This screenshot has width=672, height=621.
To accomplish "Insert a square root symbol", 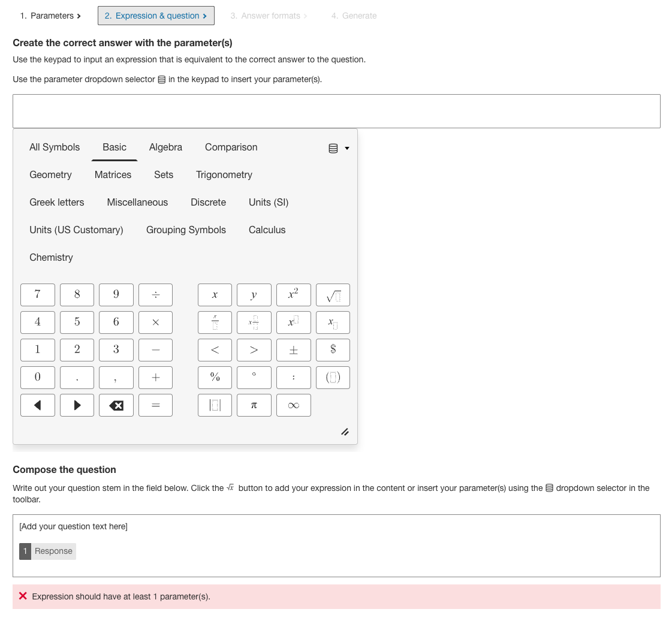I will pos(333,295).
